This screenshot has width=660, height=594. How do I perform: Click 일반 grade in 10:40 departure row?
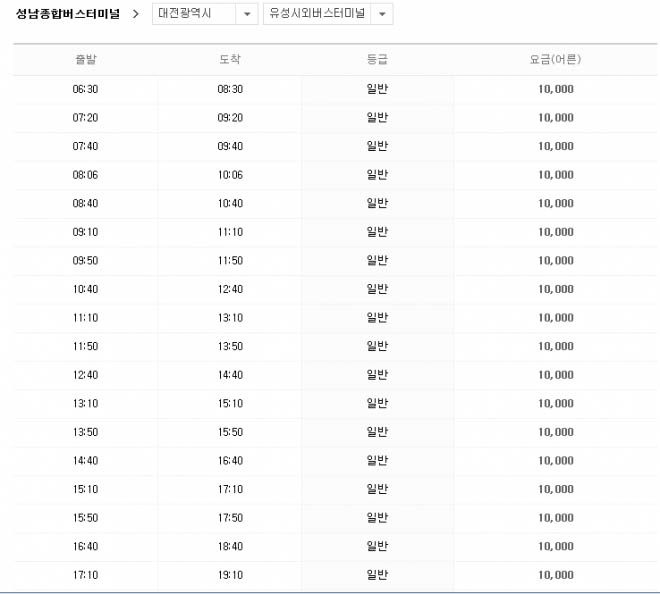coord(377,289)
